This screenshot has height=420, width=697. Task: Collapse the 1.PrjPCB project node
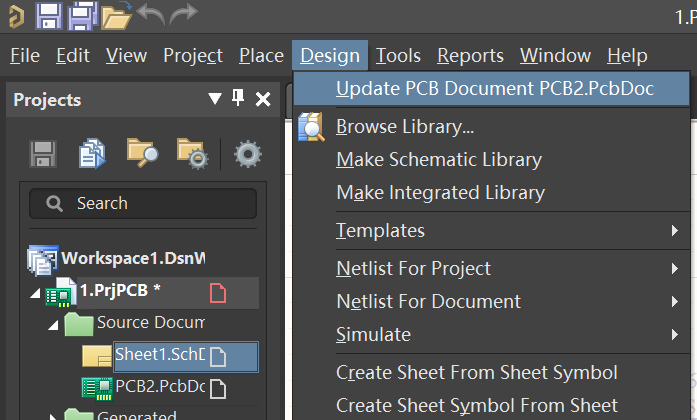click(37, 294)
